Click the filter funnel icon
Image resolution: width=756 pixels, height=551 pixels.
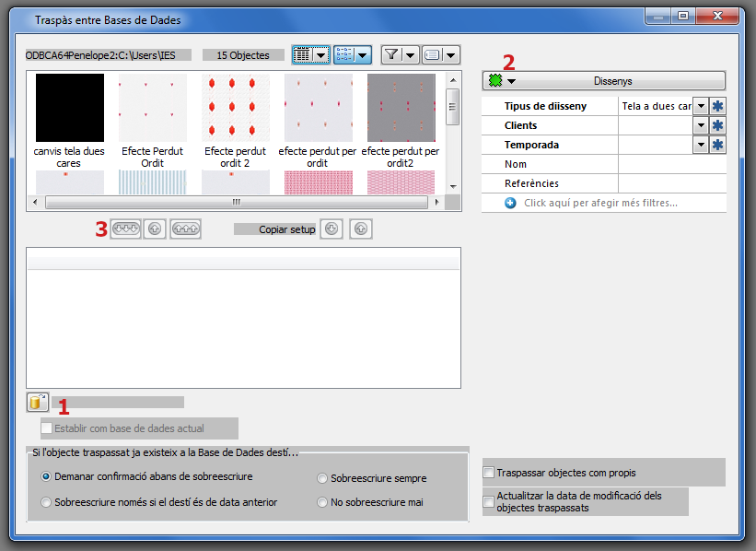392,55
